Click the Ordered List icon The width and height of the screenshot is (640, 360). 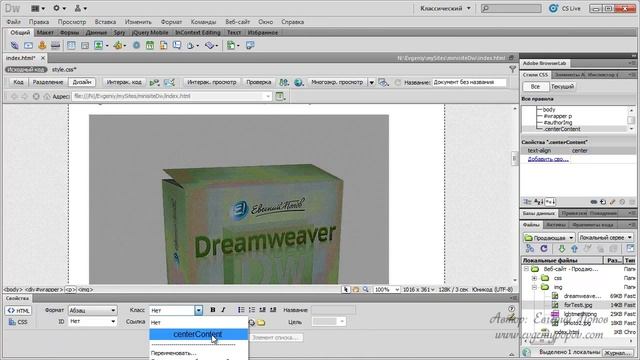click(x=251, y=310)
